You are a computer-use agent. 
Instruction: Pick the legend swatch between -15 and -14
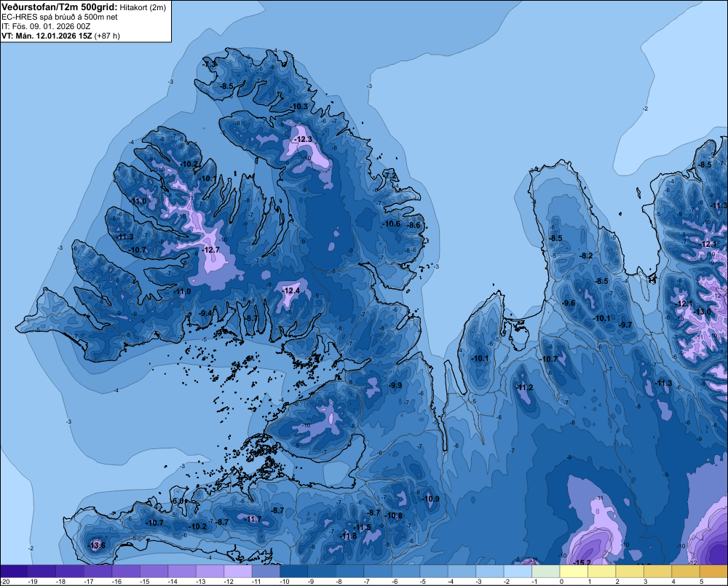(154, 571)
